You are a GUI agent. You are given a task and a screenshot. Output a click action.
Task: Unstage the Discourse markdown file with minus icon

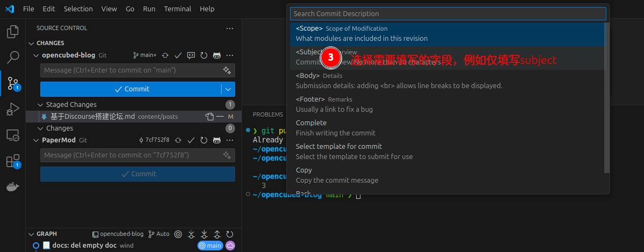tap(220, 117)
